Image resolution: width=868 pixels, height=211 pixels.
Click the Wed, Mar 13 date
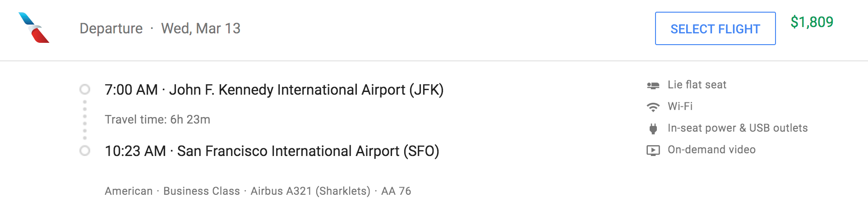click(201, 28)
